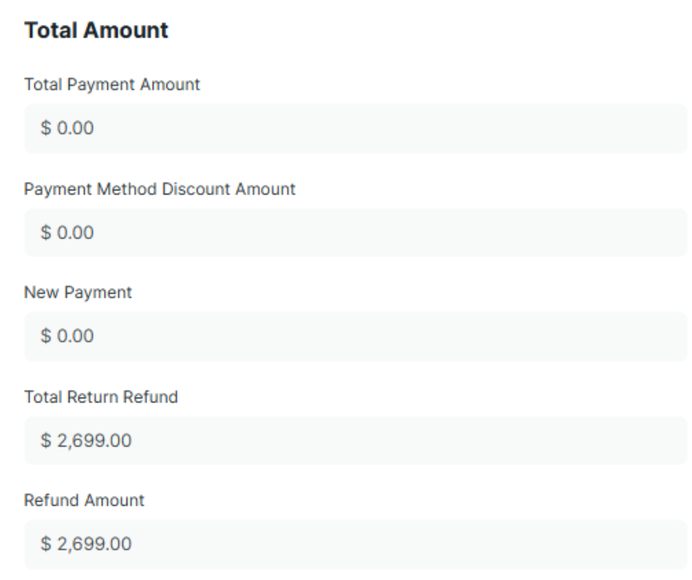692x580 pixels.
Task: Click the "Total Payment Amount" label text
Action: click(112, 85)
